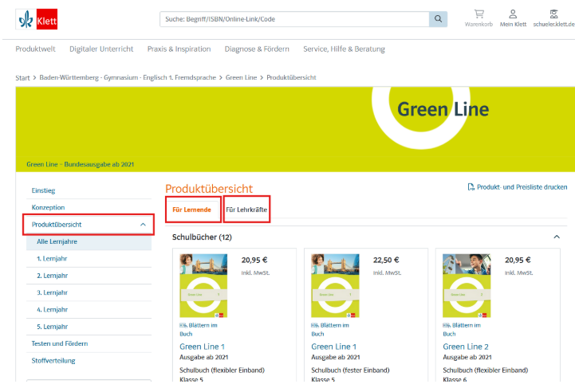Open the schueler.klett.de icon
The image size is (575, 392).
[553, 14]
